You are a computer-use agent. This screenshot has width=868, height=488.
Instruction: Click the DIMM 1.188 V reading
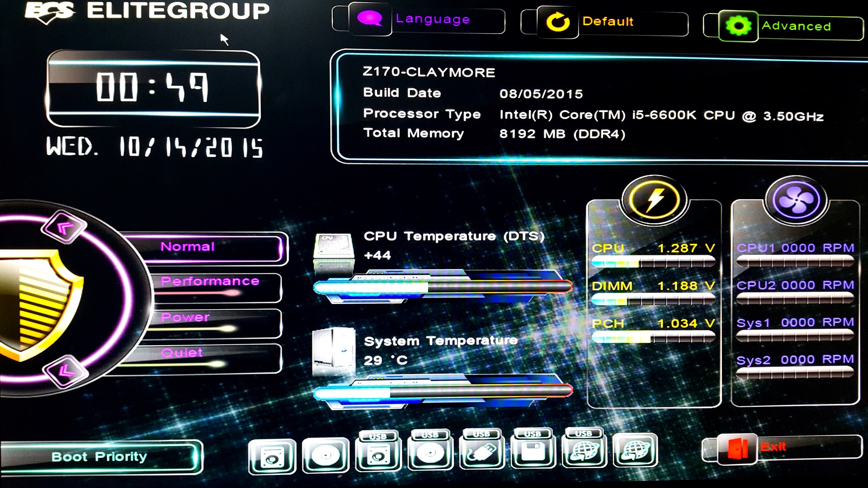pos(653,286)
